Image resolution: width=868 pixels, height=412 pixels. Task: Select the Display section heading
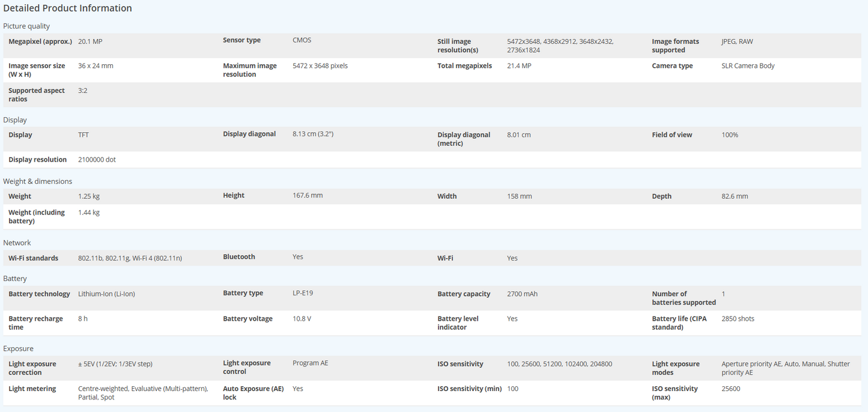tap(15, 120)
